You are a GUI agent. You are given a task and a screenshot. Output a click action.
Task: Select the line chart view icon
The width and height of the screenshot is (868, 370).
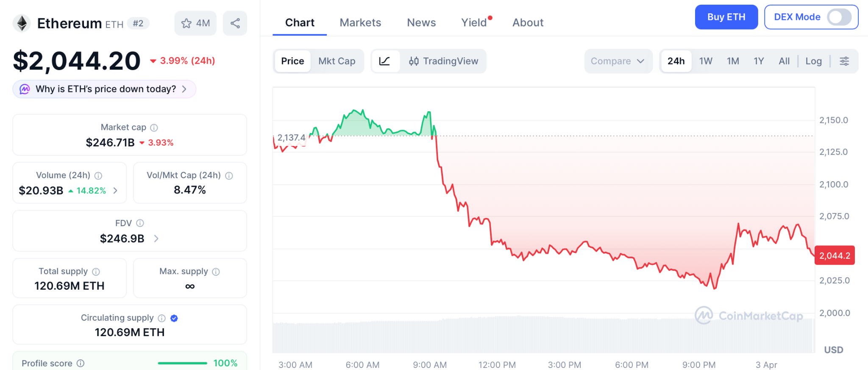[385, 61]
